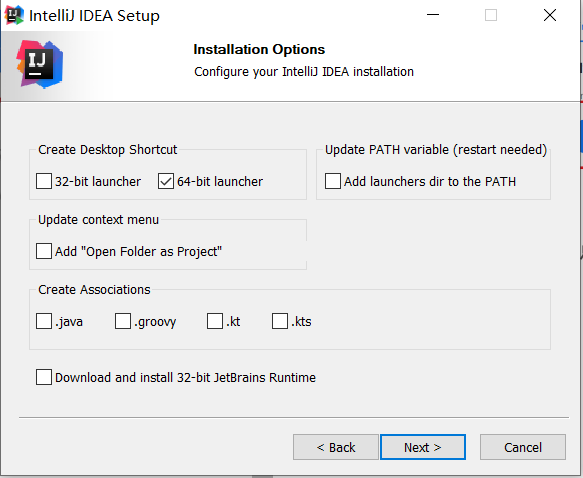This screenshot has height=478, width=583.
Task: Associate .java files with IntelliJ
Action: 44,321
